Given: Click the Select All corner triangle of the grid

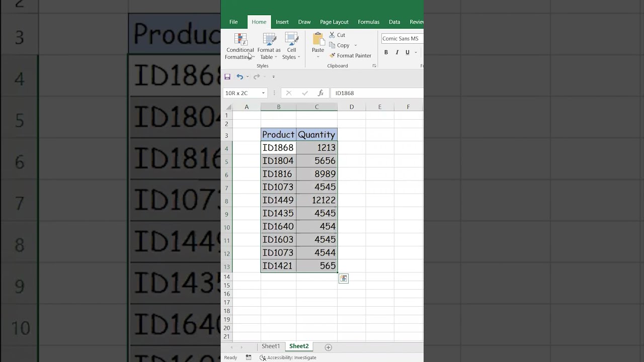Looking at the screenshot, I should (x=228, y=107).
